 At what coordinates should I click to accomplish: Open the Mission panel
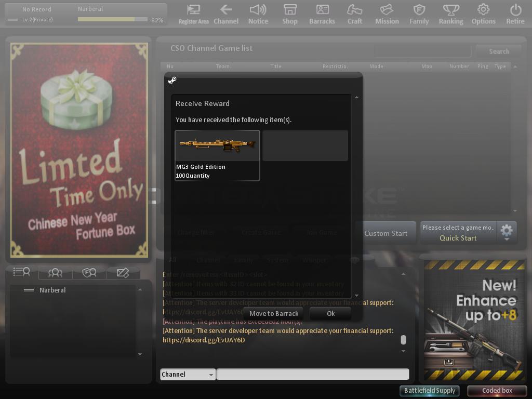tap(387, 14)
